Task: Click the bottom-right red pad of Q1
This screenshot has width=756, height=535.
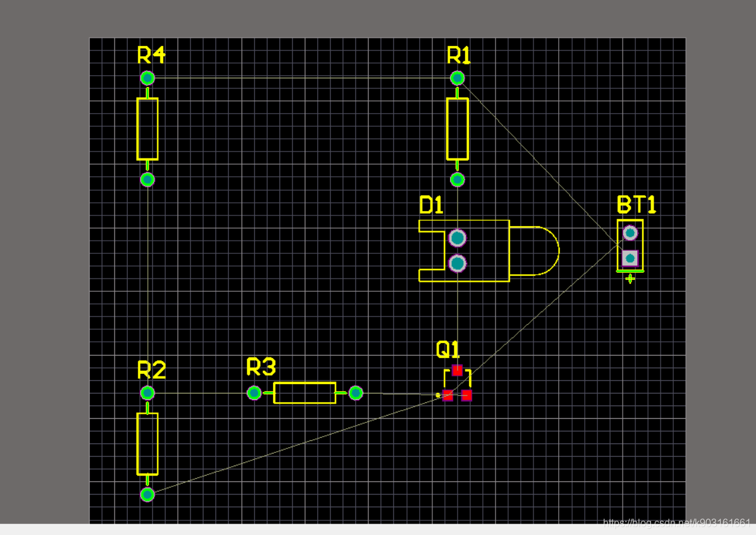Action: point(466,395)
